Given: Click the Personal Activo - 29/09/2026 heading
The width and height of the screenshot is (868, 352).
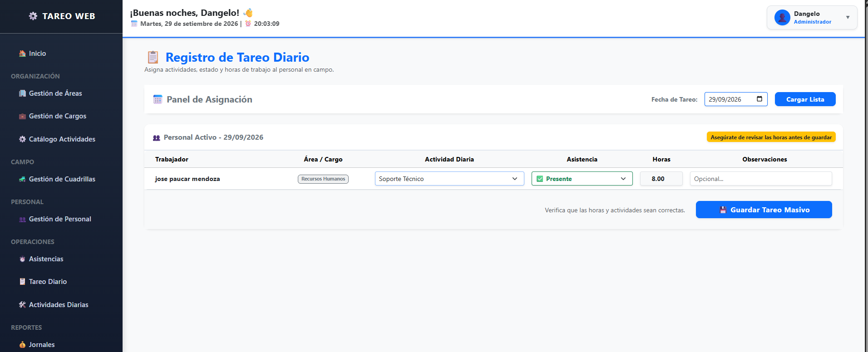Looking at the screenshot, I should pyautogui.click(x=213, y=137).
